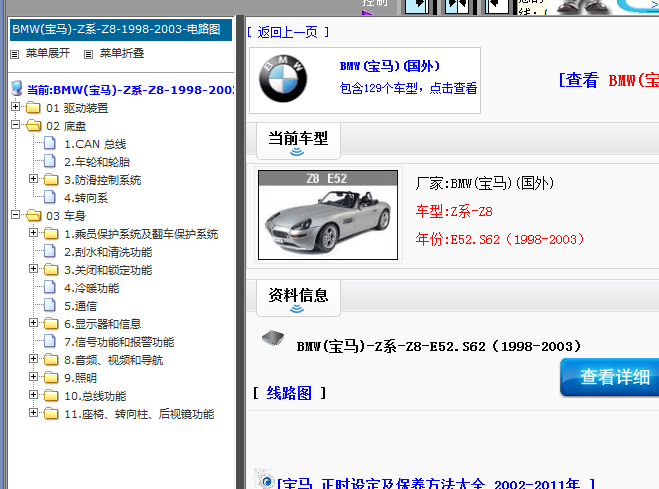Select the 当前车型 tab
Viewport: 659px width, 489px height.
(x=298, y=142)
